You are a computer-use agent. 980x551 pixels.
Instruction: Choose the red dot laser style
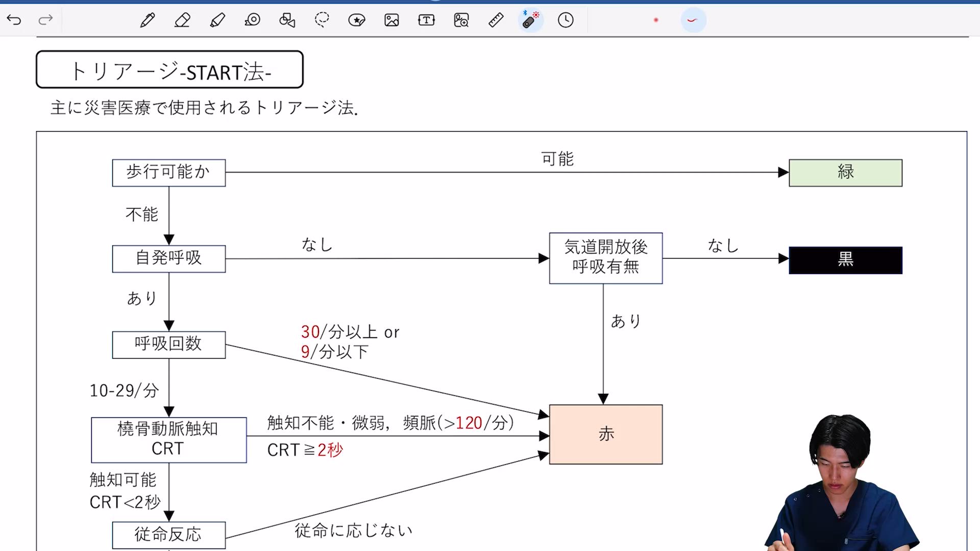click(656, 20)
